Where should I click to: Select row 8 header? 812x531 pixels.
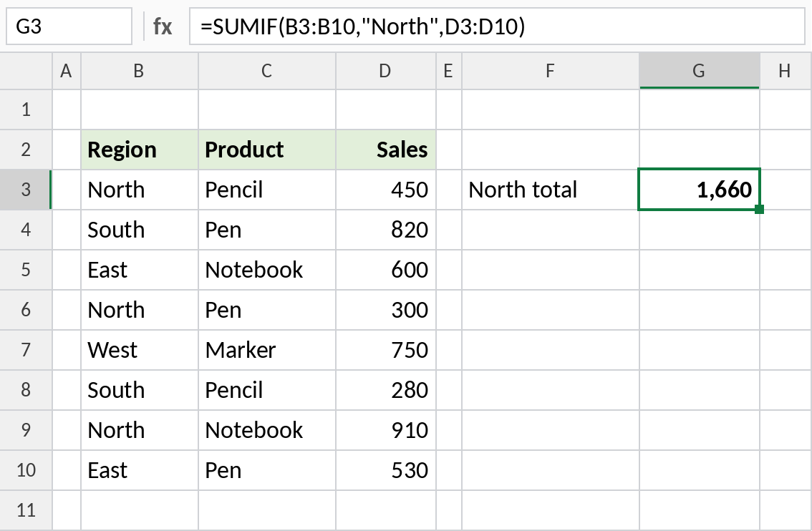(26, 390)
